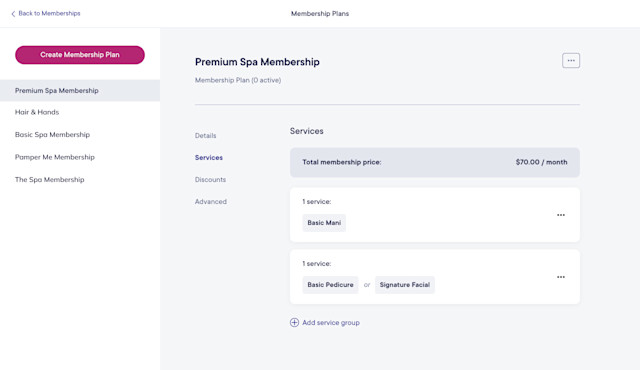This screenshot has width=640, height=370.
Task: Switch to the Advanced tab
Action: coord(211,202)
